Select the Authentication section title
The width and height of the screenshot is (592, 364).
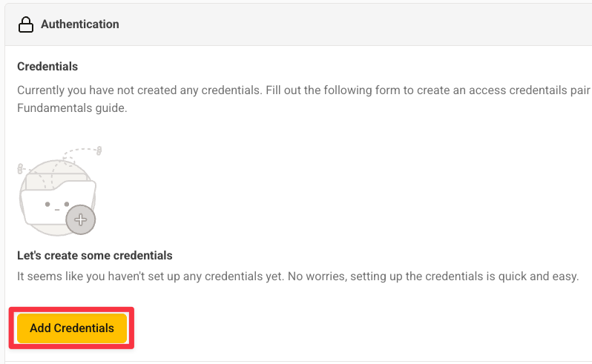click(x=79, y=24)
